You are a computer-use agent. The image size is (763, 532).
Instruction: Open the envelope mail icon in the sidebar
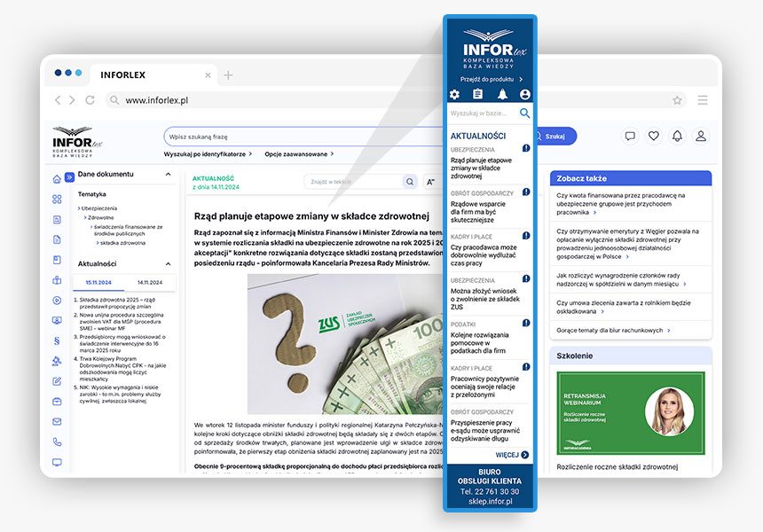click(57, 422)
